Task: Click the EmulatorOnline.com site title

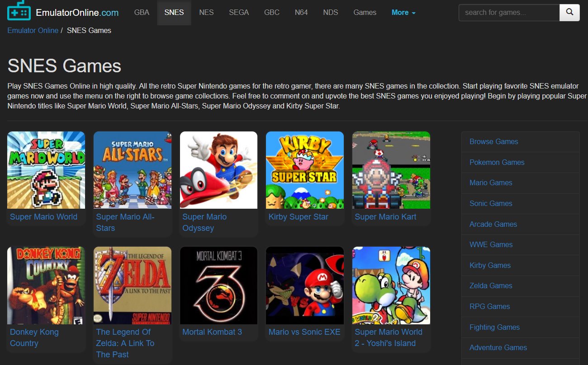Action: point(77,13)
